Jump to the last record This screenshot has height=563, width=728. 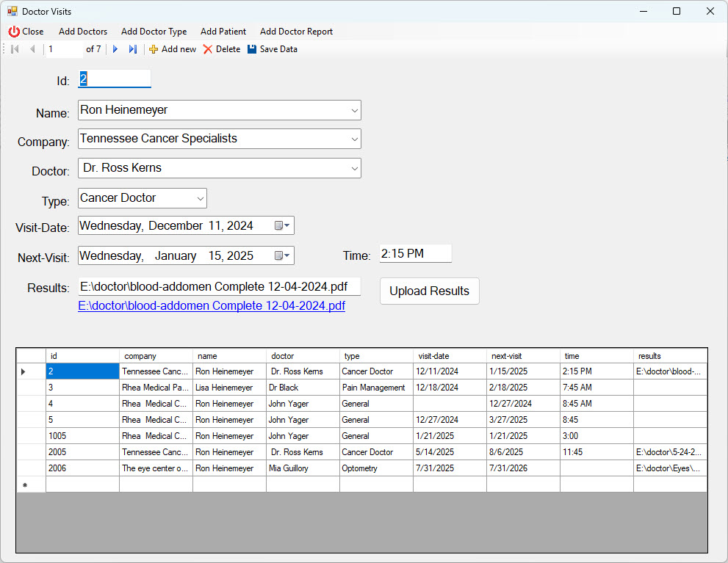[132, 49]
